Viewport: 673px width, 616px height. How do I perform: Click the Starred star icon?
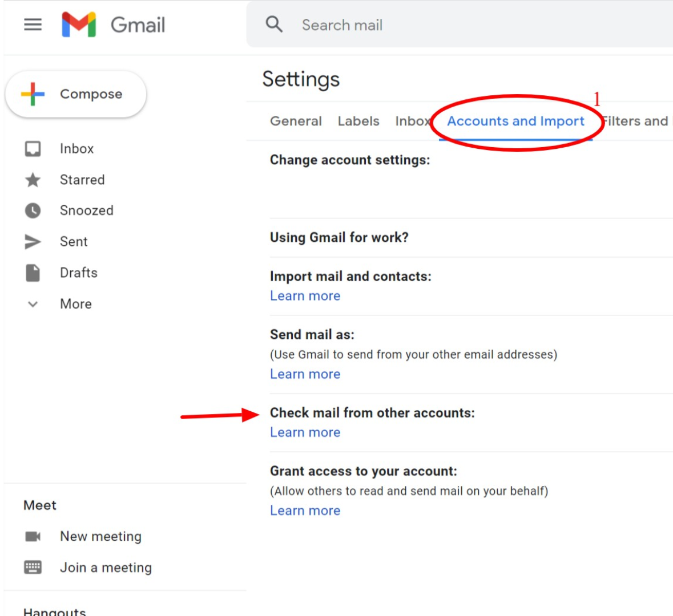pos(33,180)
